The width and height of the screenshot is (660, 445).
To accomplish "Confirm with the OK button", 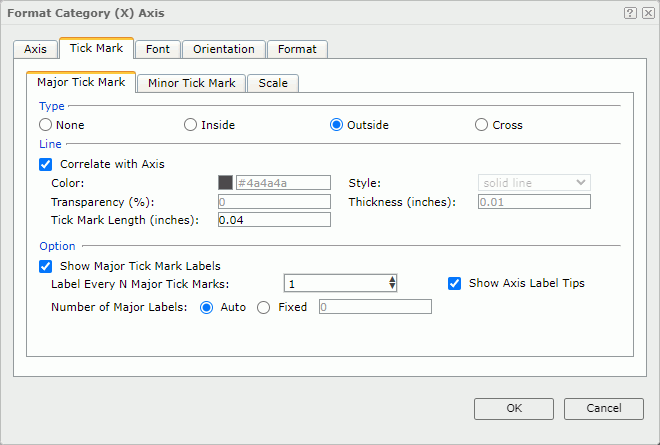I will [514, 409].
